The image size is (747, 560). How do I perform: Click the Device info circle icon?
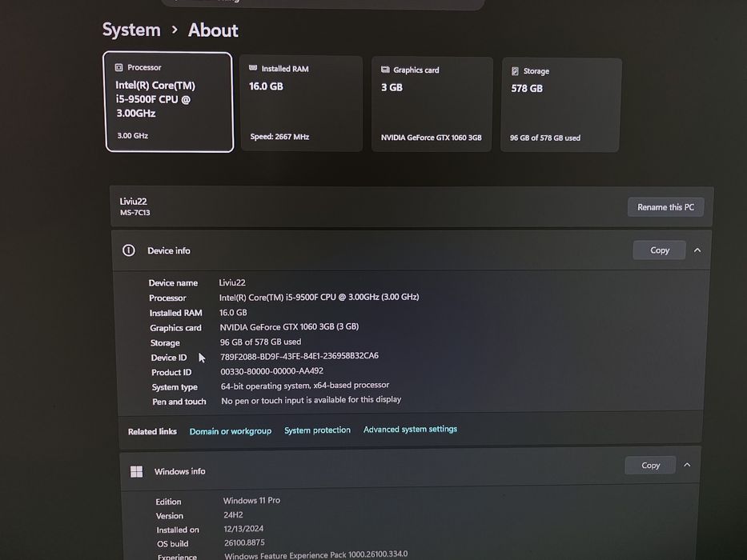(x=129, y=250)
